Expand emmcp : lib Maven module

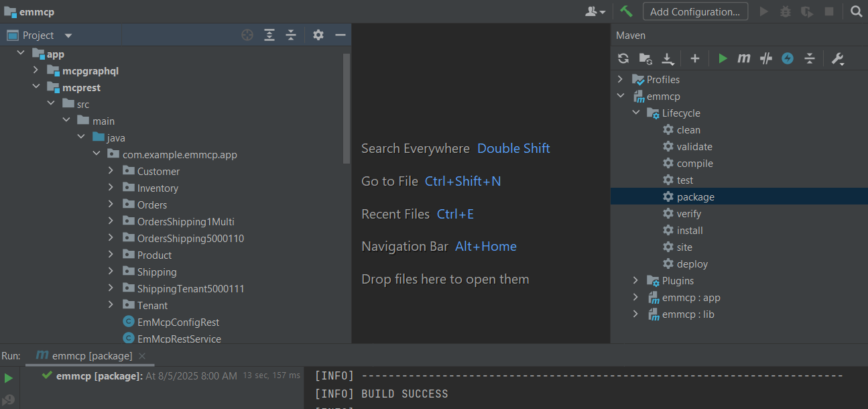pyautogui.click(x=636, y=314)
